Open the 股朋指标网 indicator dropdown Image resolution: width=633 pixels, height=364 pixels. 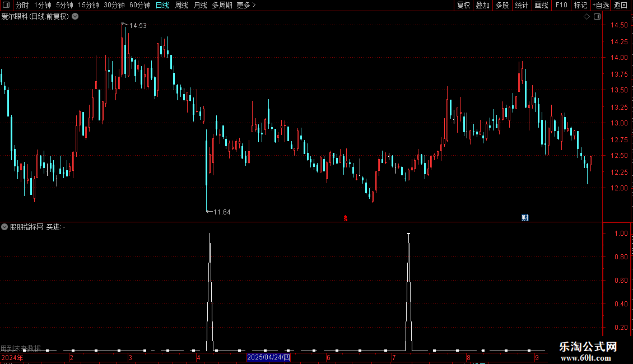coord(4,227)
